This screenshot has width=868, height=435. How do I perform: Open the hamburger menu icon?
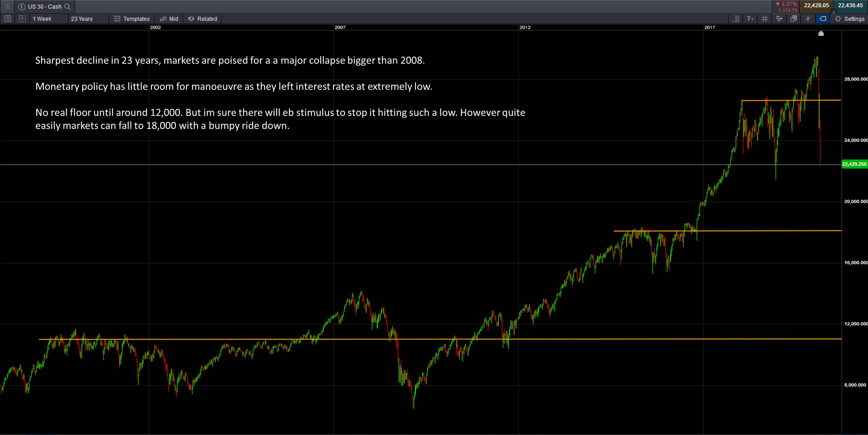[7, 6]
